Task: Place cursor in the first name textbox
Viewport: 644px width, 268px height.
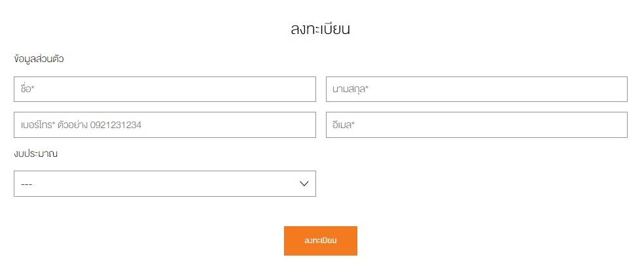Action: pyautogui.click(x=164, y=90)
